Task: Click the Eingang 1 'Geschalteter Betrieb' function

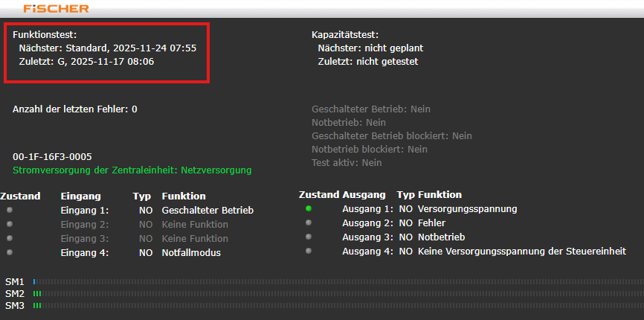Action: coord(207,211)
